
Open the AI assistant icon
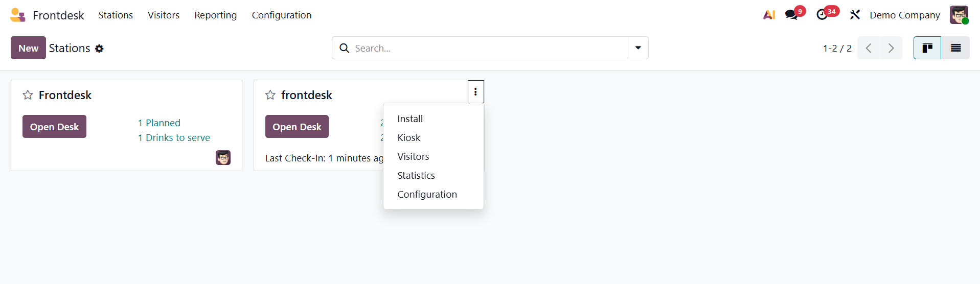[x=769, y=15]
